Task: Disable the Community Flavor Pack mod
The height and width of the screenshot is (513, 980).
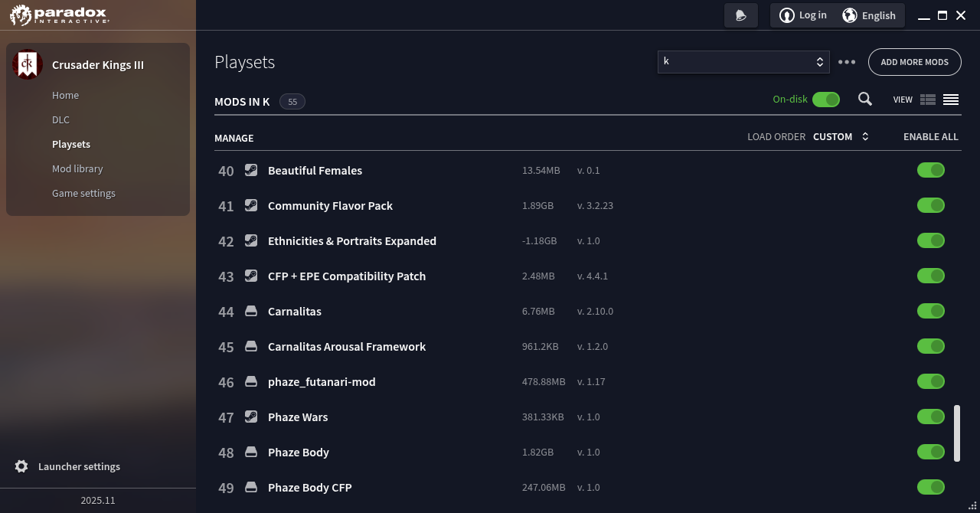Action: click(x=931, y=205)
